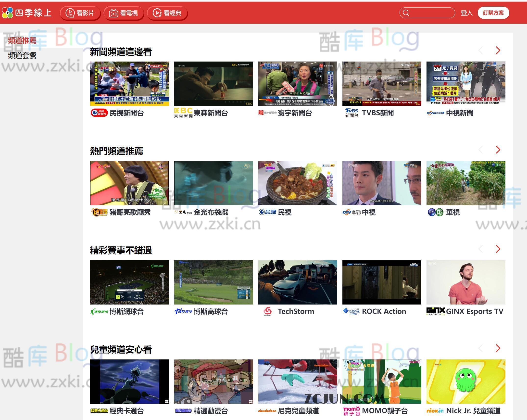The image size is (527, 420).
Task: Click the 登入 login link
Action: [466, 13]
